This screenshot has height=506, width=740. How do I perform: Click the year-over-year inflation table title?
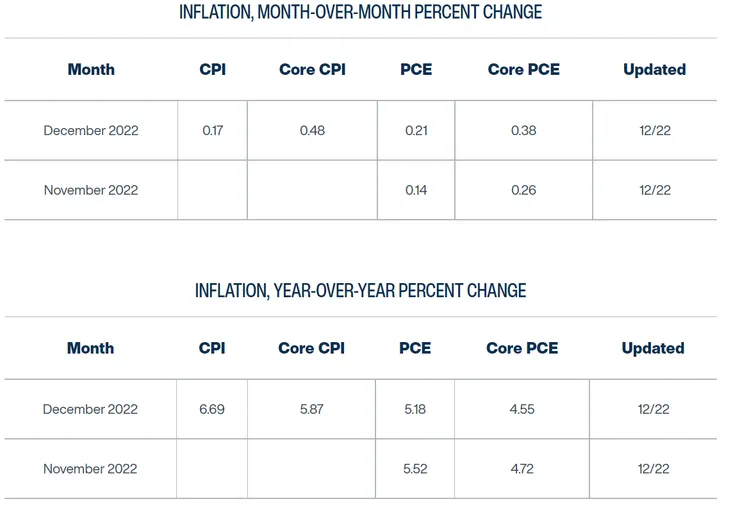(360, 290)
